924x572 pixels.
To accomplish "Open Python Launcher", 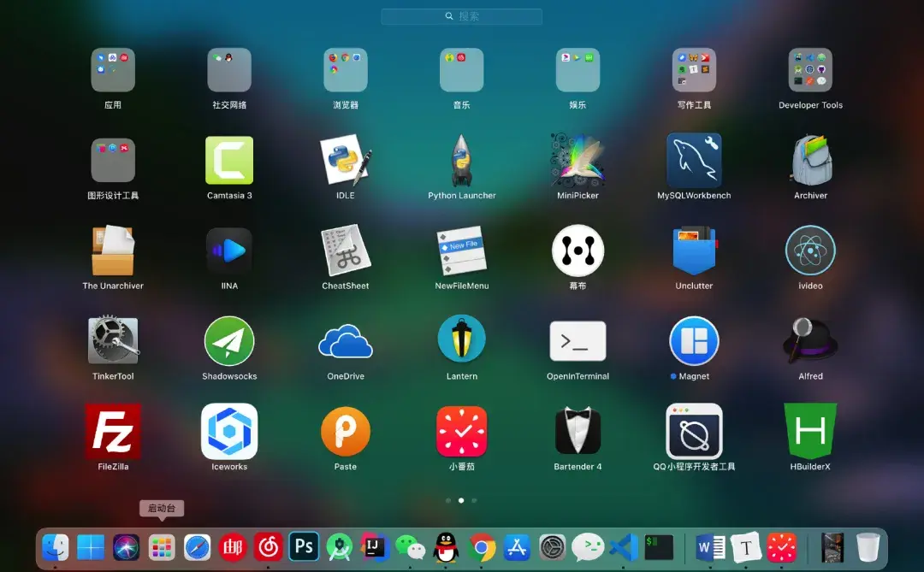I will (x=461, y=160).
